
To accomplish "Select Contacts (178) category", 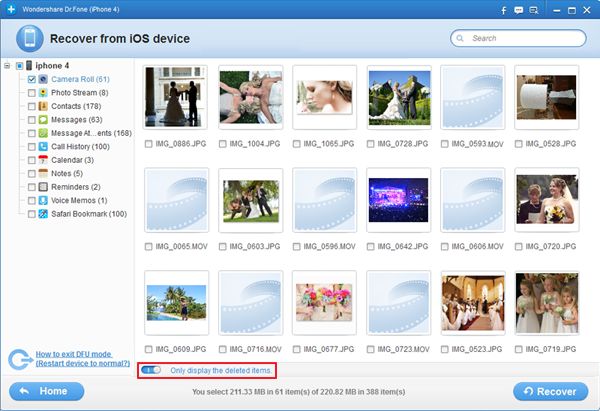I will click(76, 106).
